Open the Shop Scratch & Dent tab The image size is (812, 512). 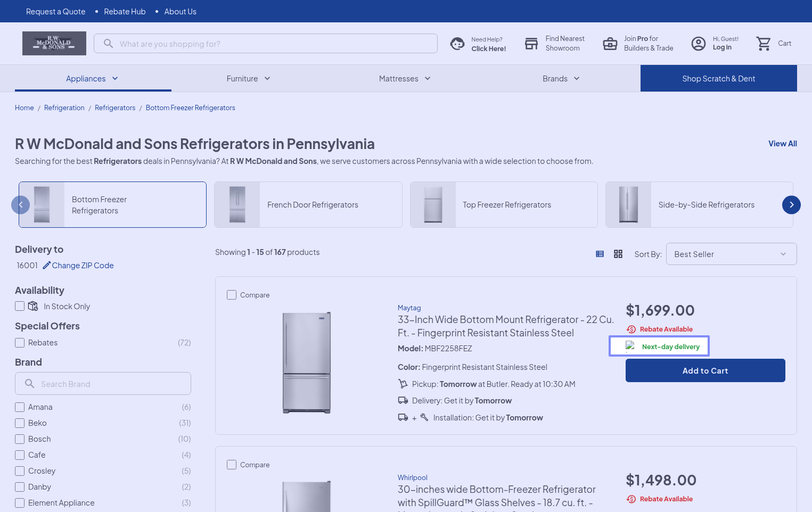point(718,79)
